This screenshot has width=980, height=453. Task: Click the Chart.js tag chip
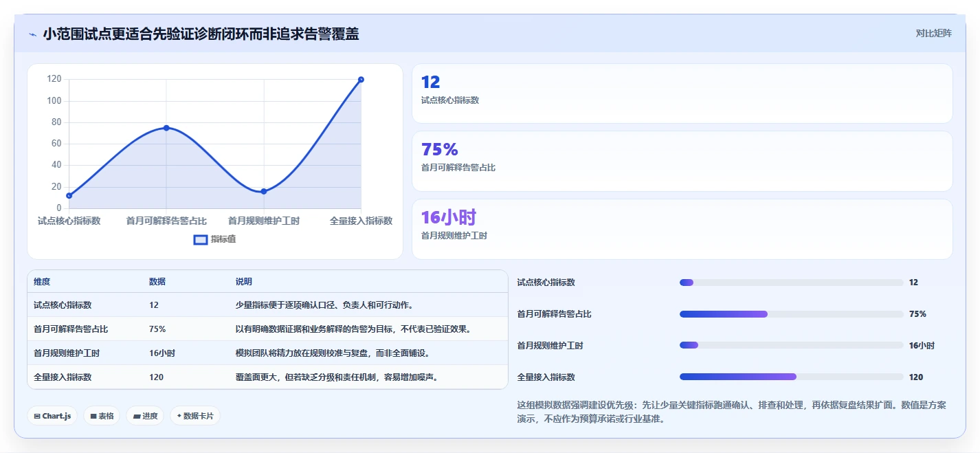pos(52,416)
